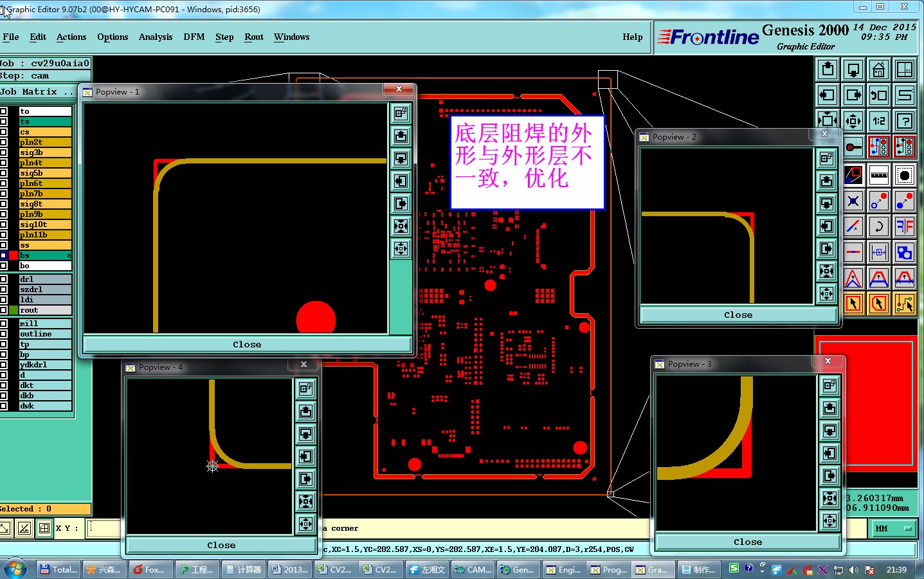Click the X Y coordinate input field

(104, 528)
